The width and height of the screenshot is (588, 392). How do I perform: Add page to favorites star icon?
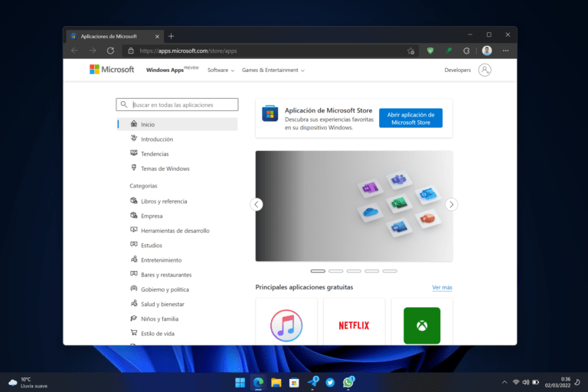410,51
